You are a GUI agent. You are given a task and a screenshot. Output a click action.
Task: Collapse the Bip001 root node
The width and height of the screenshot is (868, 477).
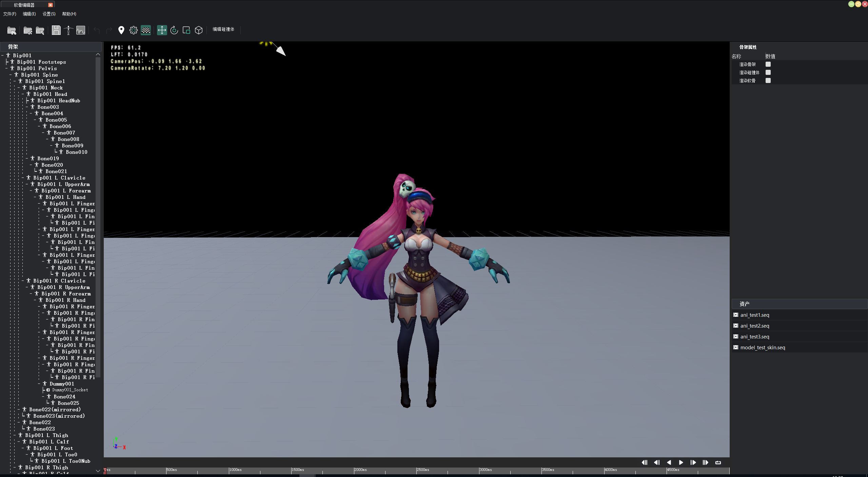[3, 56]
